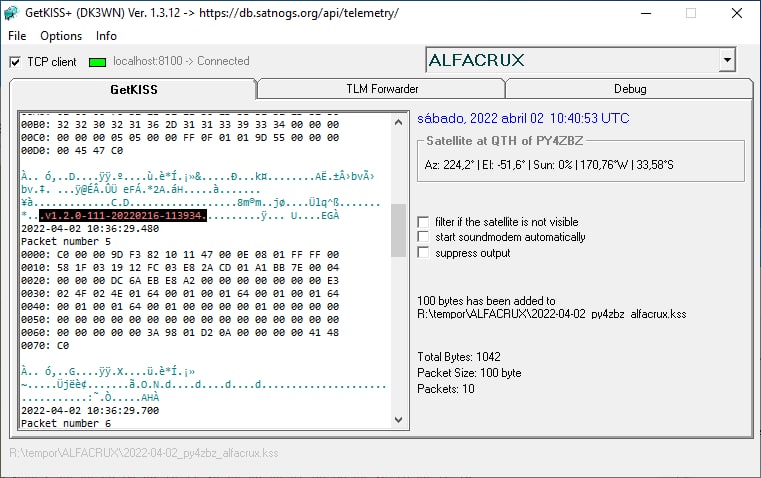Image resolution: width=761 pixels, height=478 pixels.
Task: Click hex row starting with 0060:
Action: pos(180,333)
